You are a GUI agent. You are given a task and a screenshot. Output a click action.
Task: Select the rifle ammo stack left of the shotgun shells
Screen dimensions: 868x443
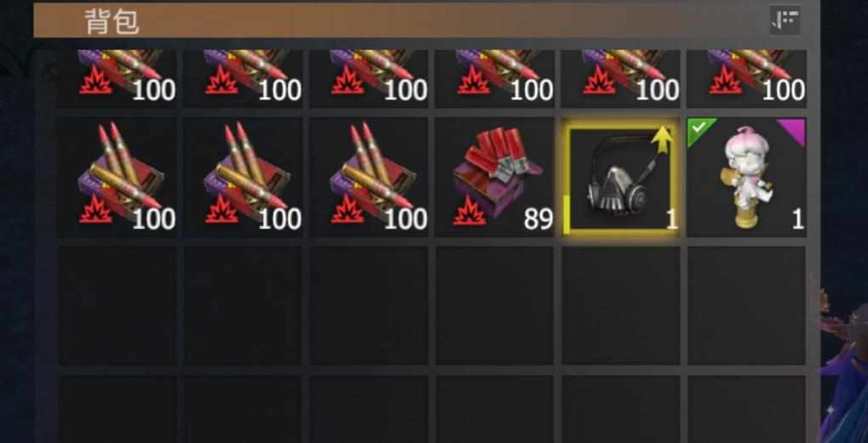368,178
